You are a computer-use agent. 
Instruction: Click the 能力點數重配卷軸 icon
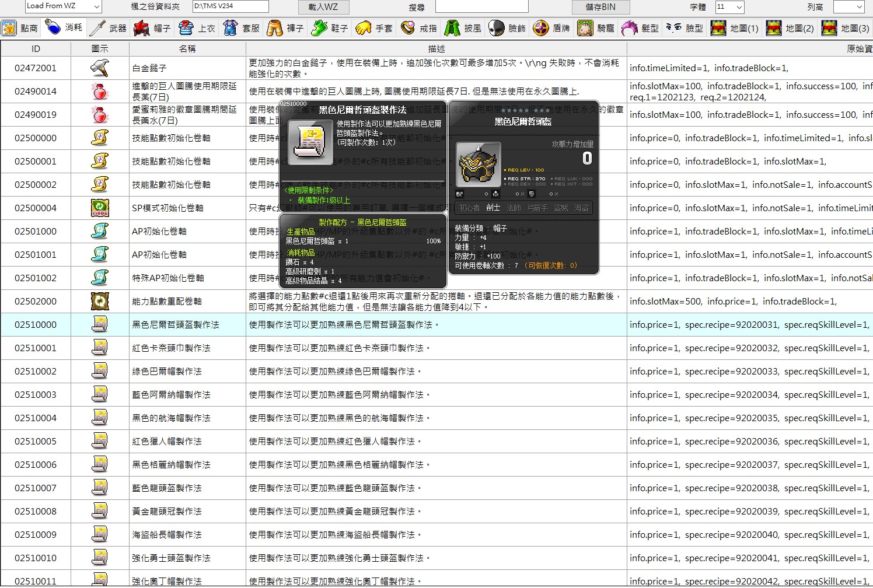click(100, 302)
